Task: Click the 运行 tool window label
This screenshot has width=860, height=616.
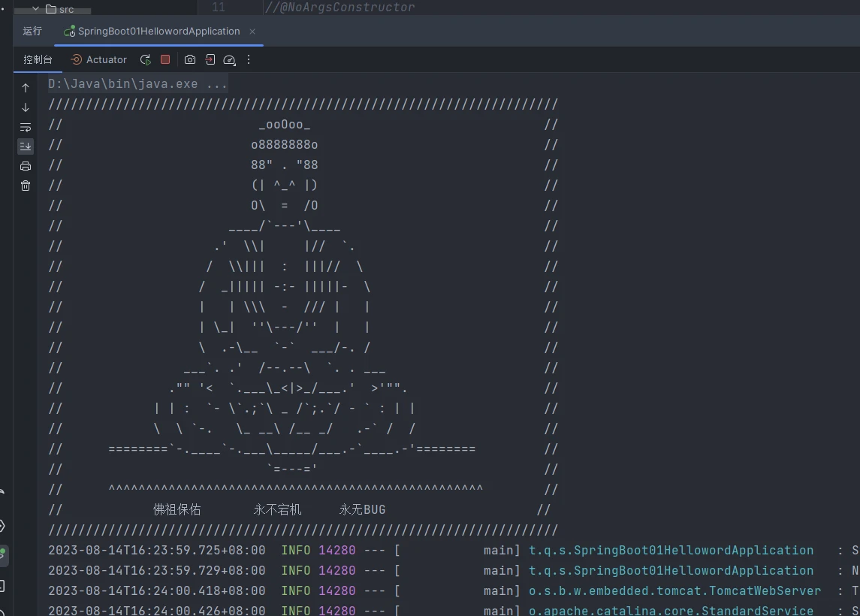Action: point(32,32)
